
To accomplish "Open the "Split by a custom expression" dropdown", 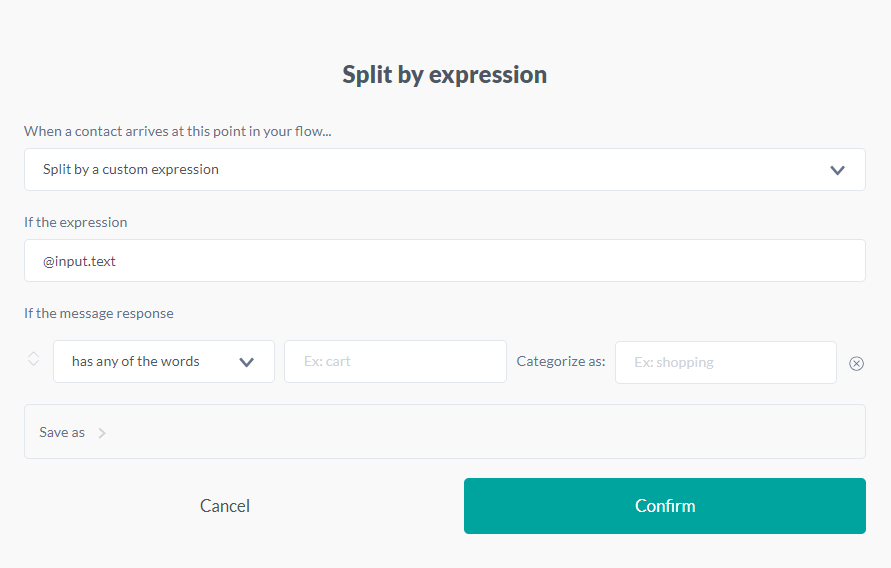I will pyautogui.click(x=444, y=170).
